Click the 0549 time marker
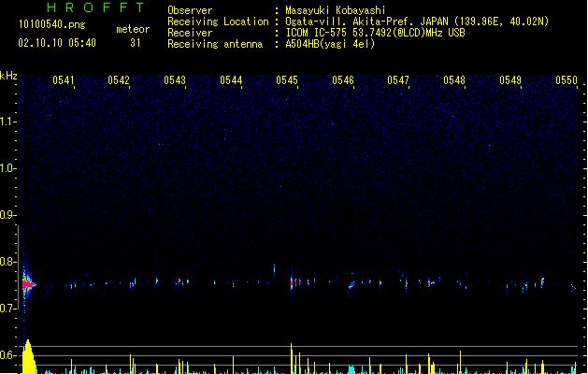 510,80
